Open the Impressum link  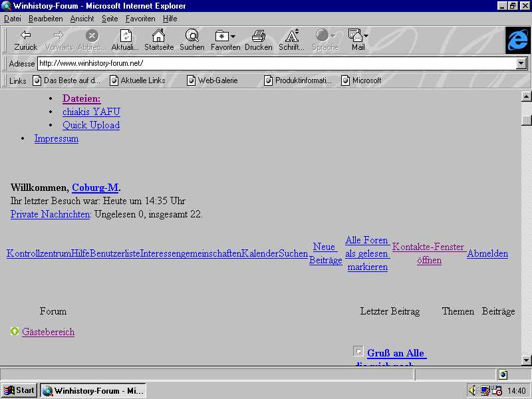click(x=57, y=138)
